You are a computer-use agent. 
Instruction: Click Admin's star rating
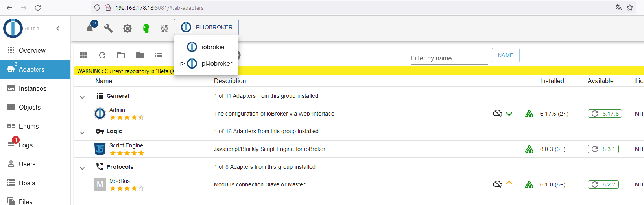click(127, 117)
